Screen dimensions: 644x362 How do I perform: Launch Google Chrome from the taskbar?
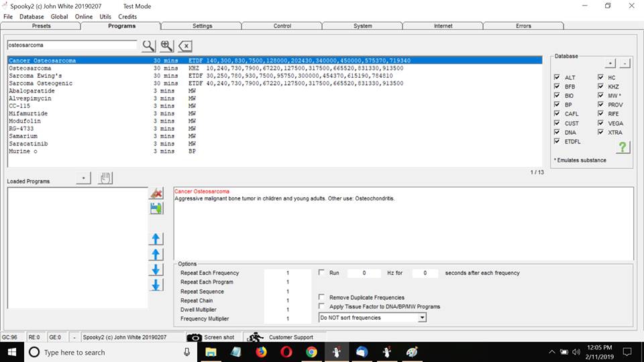click(x=311, y=352)
